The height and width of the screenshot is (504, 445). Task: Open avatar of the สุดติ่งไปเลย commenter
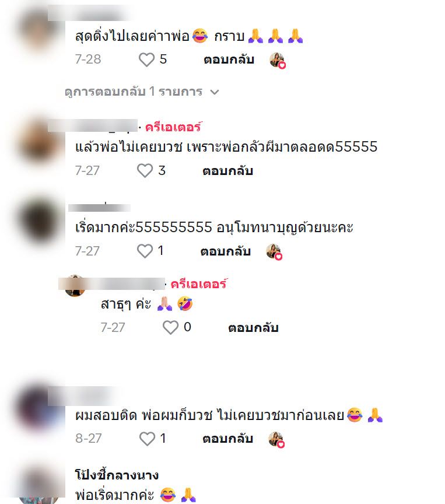[x=38, y=30]
